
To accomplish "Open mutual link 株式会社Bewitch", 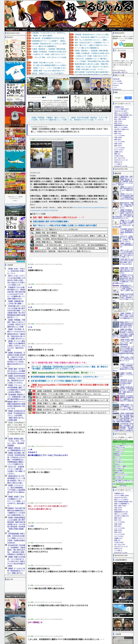I will coord(117,89).
